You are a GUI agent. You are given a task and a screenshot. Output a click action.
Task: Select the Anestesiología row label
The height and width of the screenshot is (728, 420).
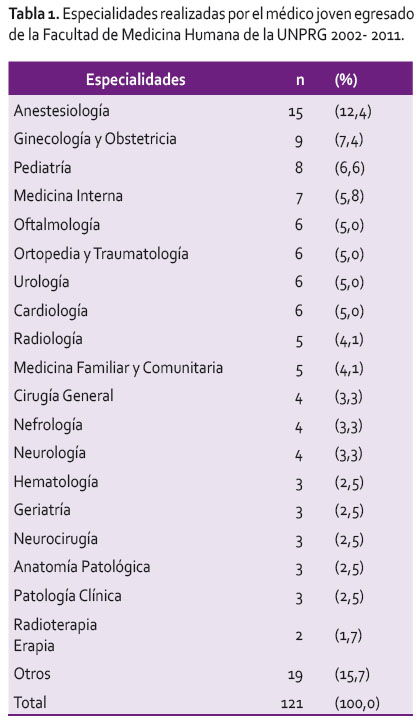(62, 111)
